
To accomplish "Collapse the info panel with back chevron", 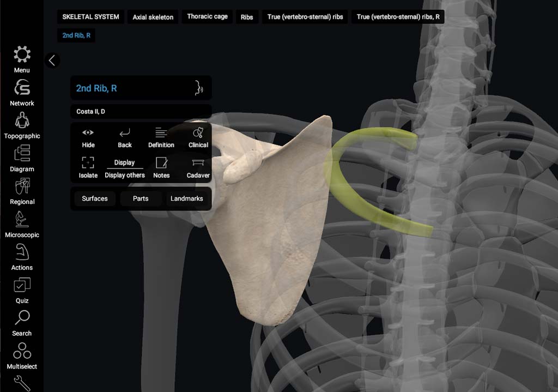I will (52, 60).
